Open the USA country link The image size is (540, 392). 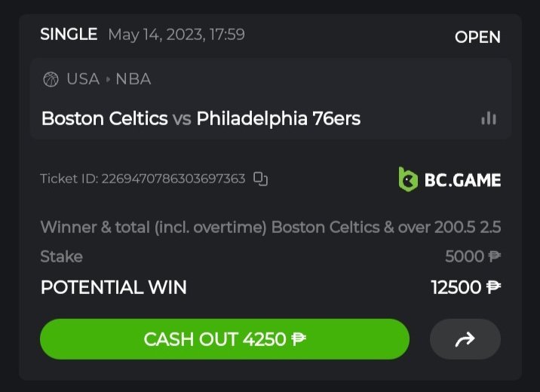tap(83, 79)
